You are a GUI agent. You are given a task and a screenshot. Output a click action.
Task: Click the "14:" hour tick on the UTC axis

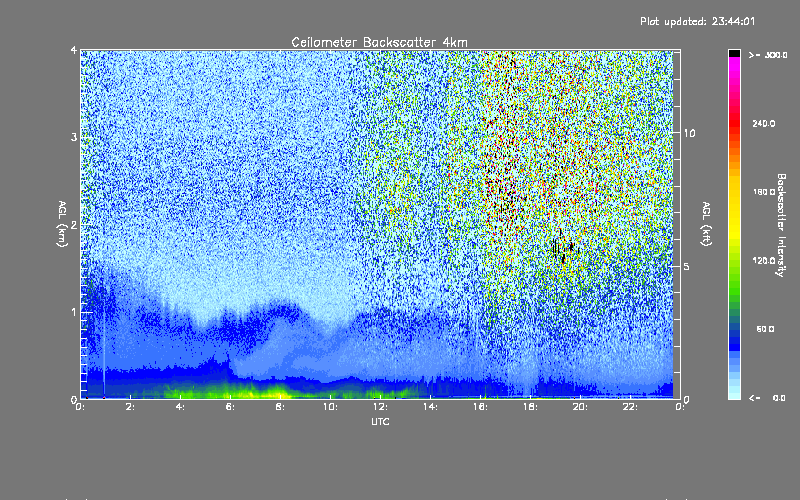[x=430, y=407]
